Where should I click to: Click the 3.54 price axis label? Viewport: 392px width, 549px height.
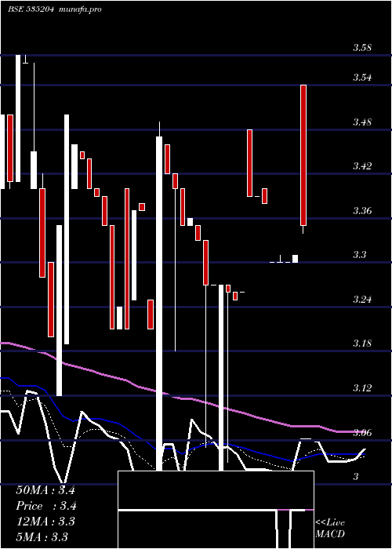tap(362, 78)
